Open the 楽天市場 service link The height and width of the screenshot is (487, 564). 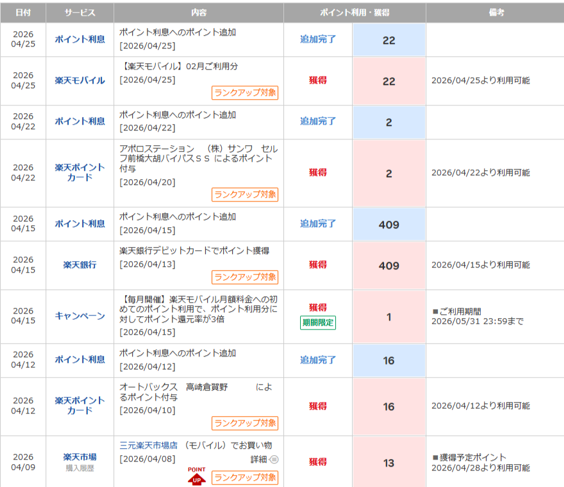(x=80, y=457)
